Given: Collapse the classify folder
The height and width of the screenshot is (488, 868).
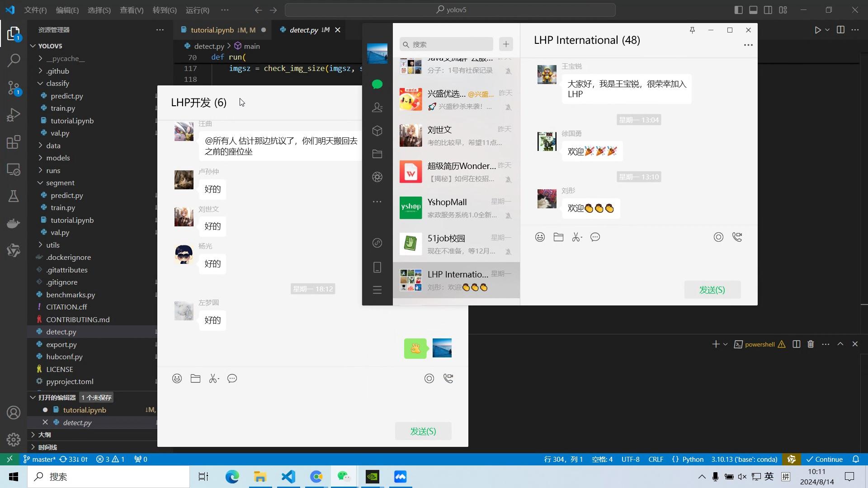Looking at the screenshot, I should 40,84.
